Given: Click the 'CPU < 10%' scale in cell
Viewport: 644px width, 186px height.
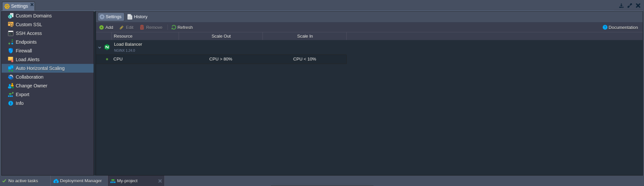Looking at the screenshot, I should (304, 59).
